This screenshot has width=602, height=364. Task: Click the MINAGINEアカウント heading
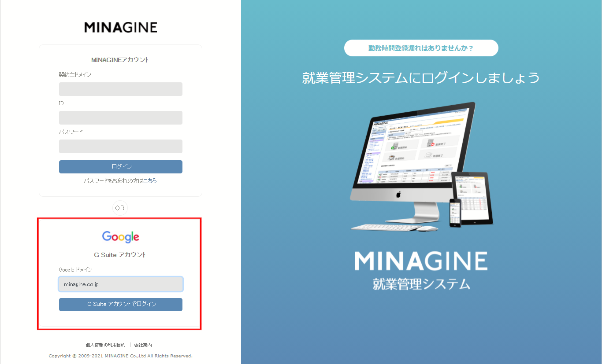[120, 60]
